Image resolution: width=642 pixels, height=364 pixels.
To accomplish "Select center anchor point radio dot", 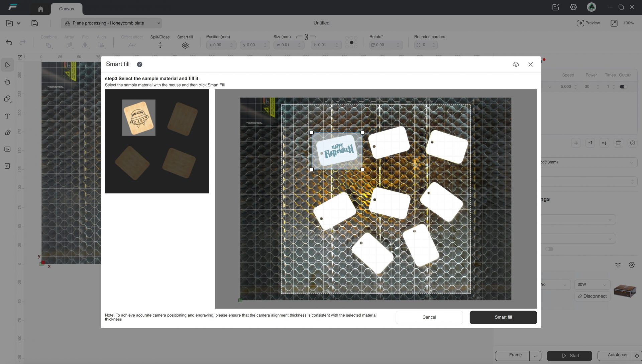I will pos(351,42).
